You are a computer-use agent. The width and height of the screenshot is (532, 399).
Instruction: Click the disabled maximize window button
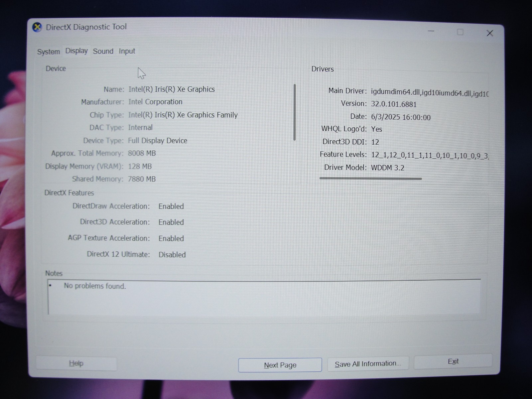pyautogui.click(x=460, y=32)
